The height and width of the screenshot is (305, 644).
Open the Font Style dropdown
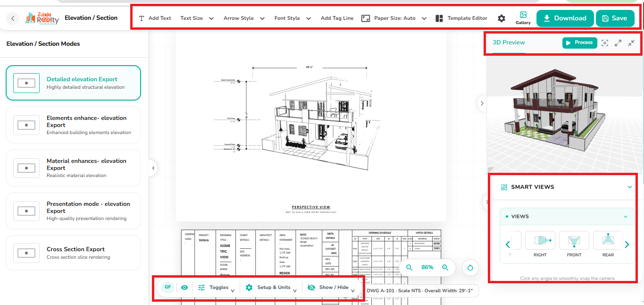tap(293, 18)
